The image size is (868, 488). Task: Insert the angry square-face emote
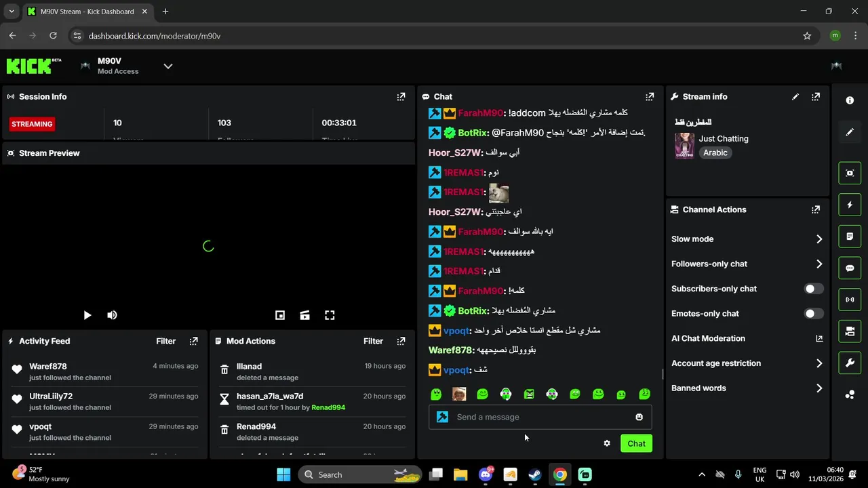(529, 394)
